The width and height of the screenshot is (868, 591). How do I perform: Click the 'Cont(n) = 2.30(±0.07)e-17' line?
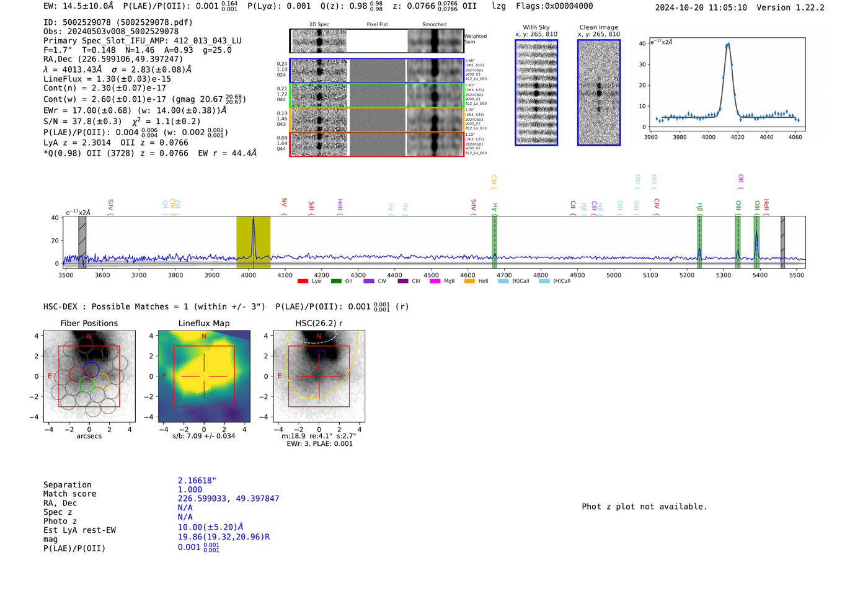coord(105,88)
